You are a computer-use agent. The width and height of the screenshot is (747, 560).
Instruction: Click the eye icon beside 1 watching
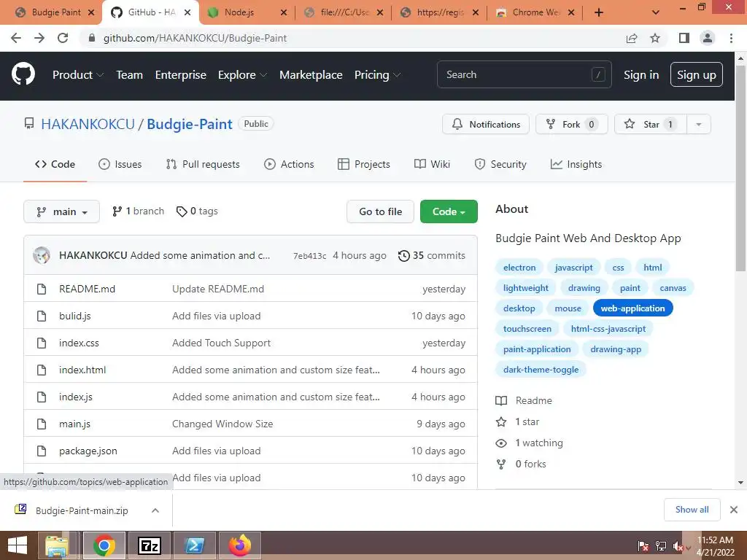(x=501, y=443)
